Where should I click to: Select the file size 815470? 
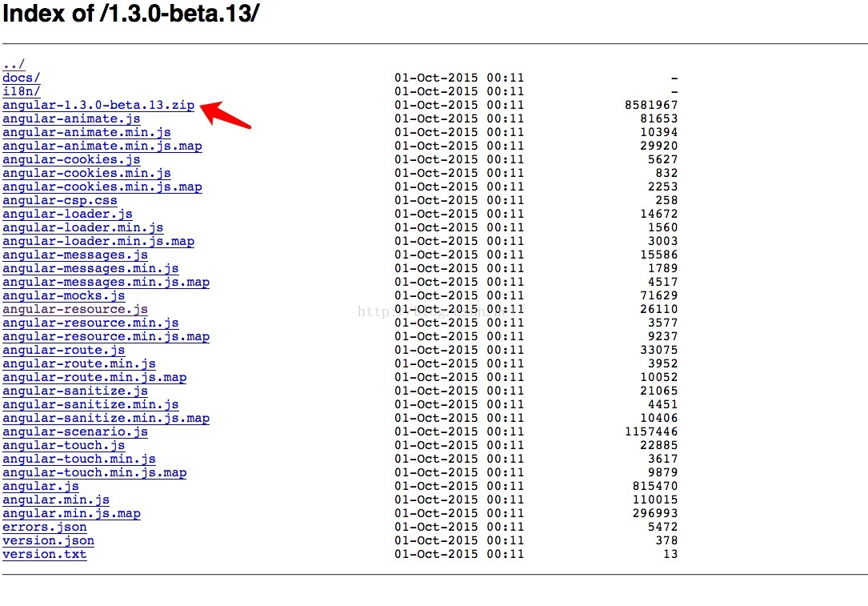(655, 486)
